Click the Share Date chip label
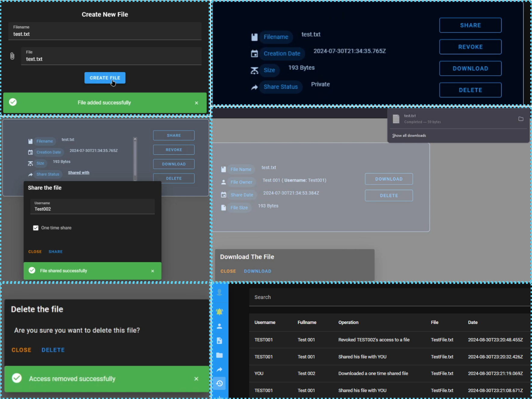Image resolution: width=532 pixels, height=399 pixels. point(242,195)
